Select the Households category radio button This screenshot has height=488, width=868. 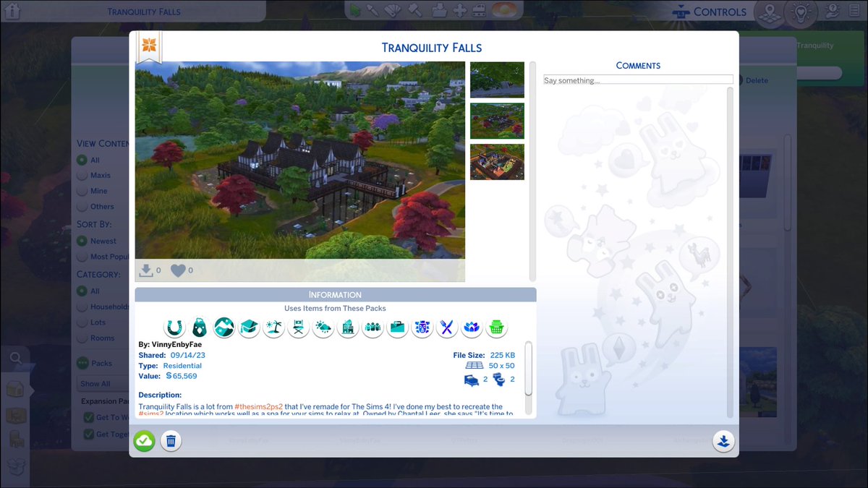(82, 307)
